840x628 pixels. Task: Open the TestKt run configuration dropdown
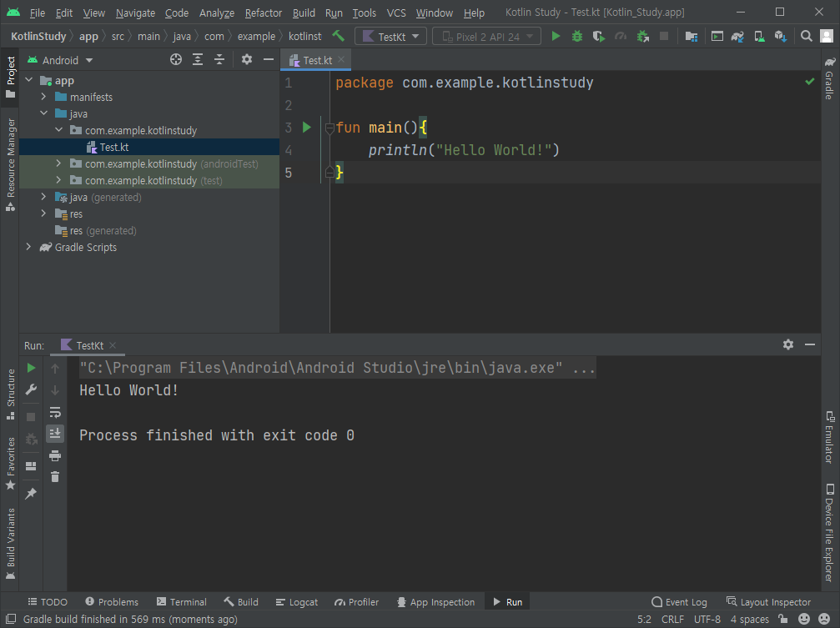[x=390, y=37]
